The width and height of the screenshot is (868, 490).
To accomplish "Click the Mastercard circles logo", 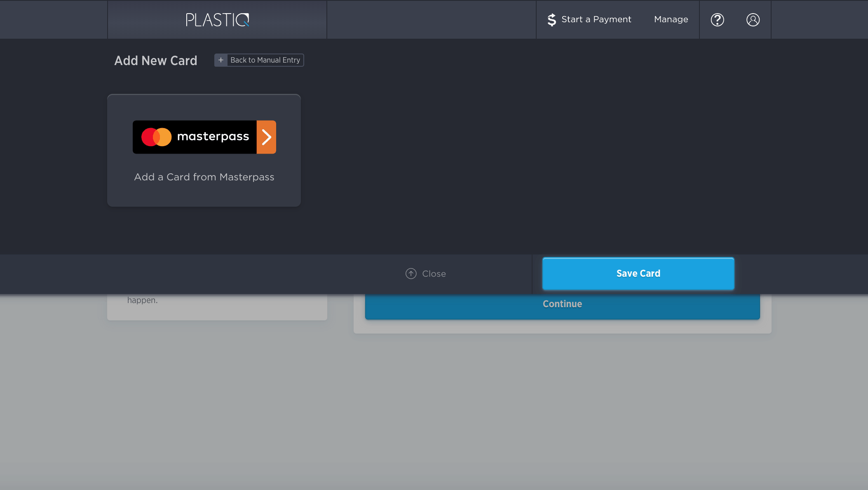I will pos(156,137).
